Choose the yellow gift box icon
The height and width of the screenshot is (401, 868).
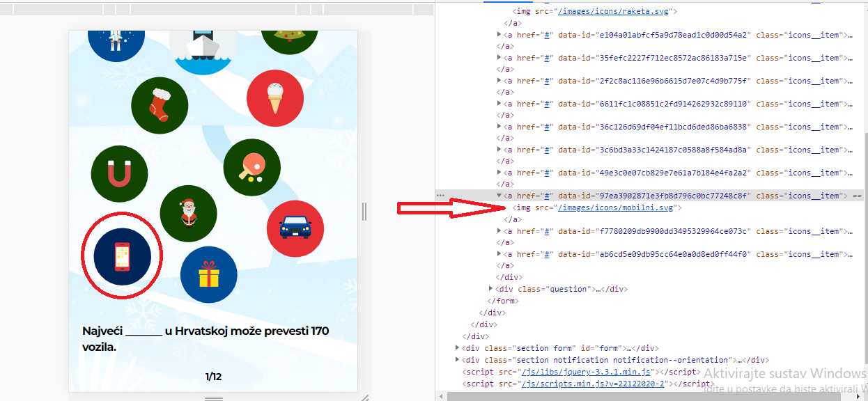point(208,274)
